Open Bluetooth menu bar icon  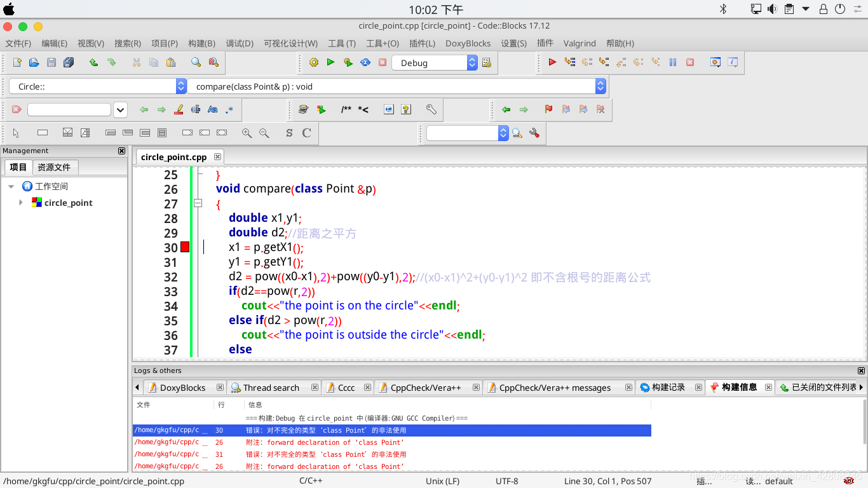click(723, 9)
